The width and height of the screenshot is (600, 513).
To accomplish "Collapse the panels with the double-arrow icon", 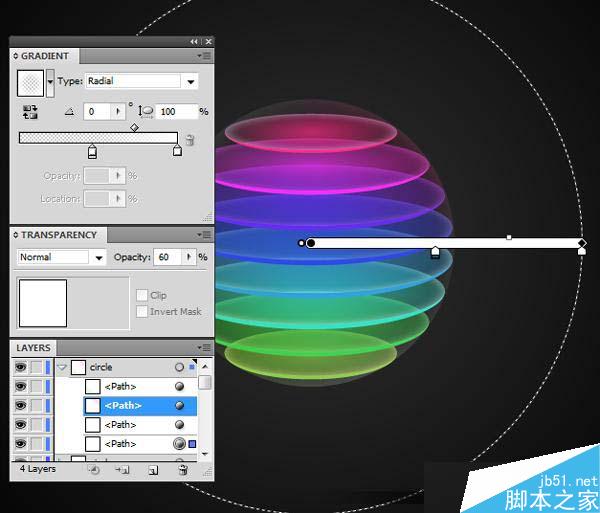I will click(194, 42).
